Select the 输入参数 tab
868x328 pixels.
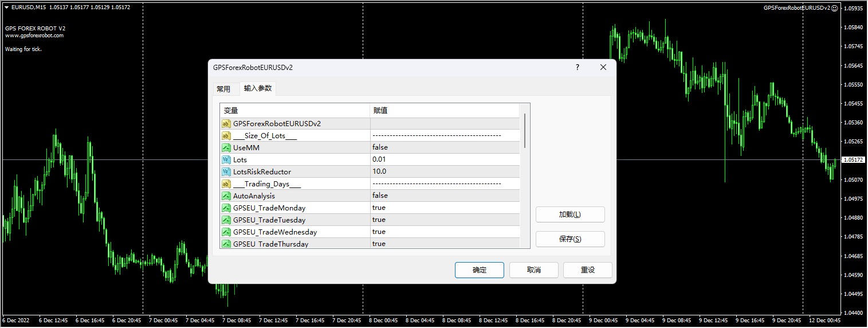point(258,88)
